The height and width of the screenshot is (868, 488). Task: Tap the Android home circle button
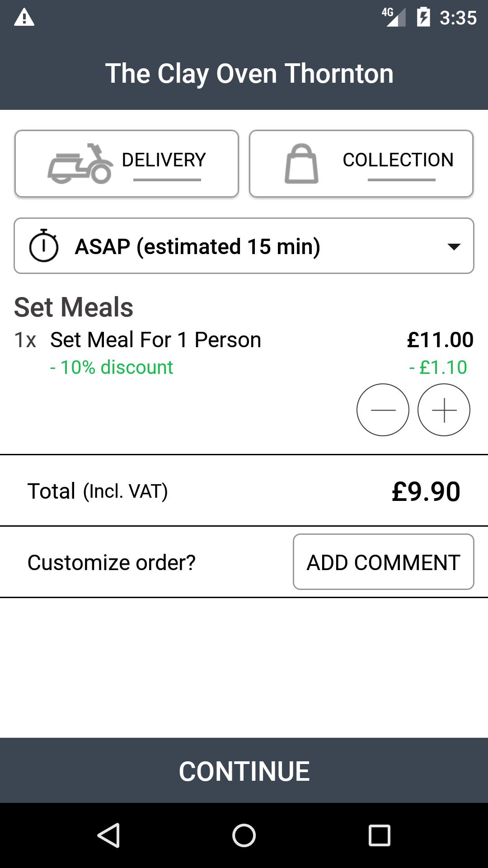point(244,835)
